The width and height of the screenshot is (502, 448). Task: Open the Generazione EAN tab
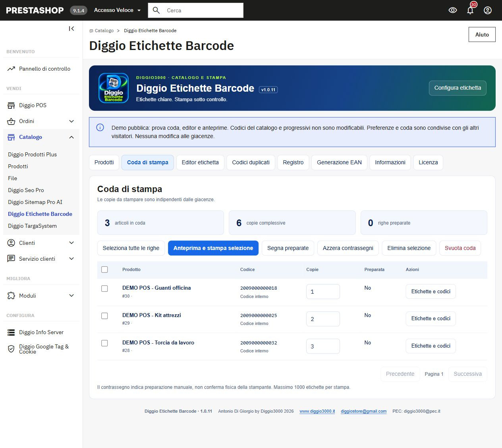340,162
